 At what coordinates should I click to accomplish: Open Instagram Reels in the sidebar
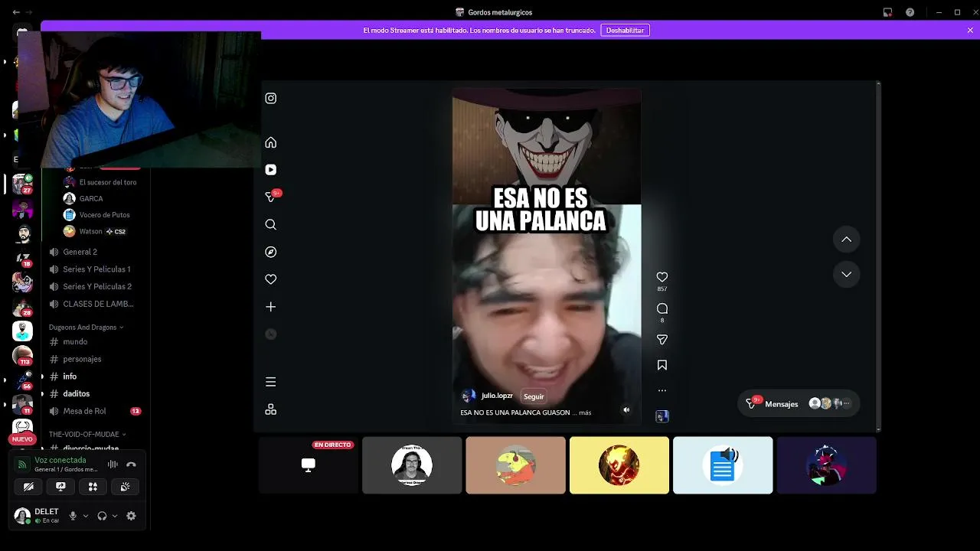[270, 170]
